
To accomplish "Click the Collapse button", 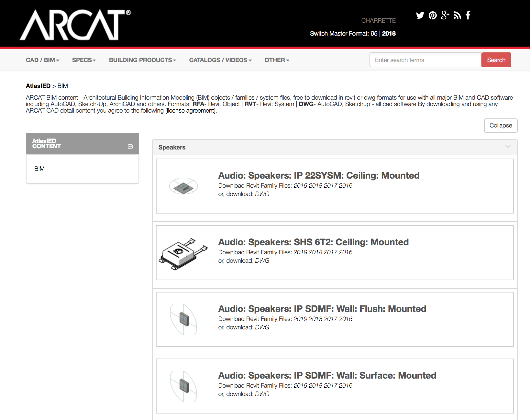I will [501, 126].
